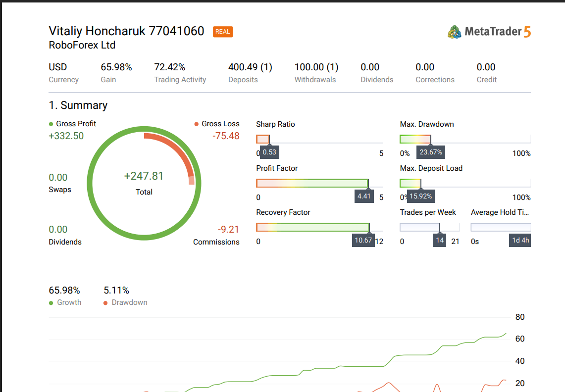The image size is (565, 392).
Task: Click the 4.41 Profit Factor value marker
Action: coord(364,196)
